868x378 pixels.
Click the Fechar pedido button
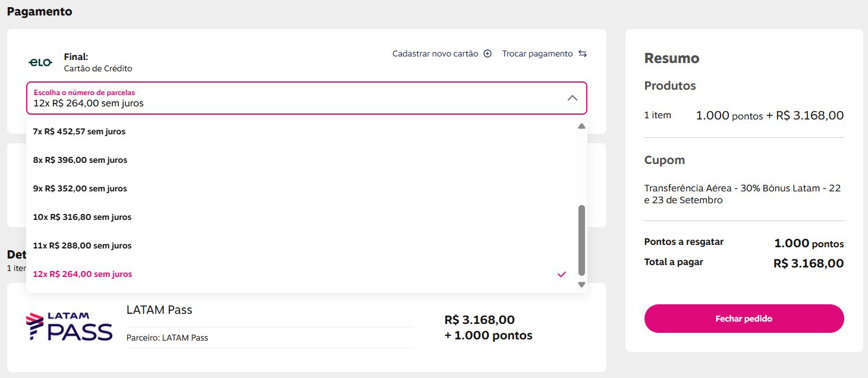(x=744, y=319)
